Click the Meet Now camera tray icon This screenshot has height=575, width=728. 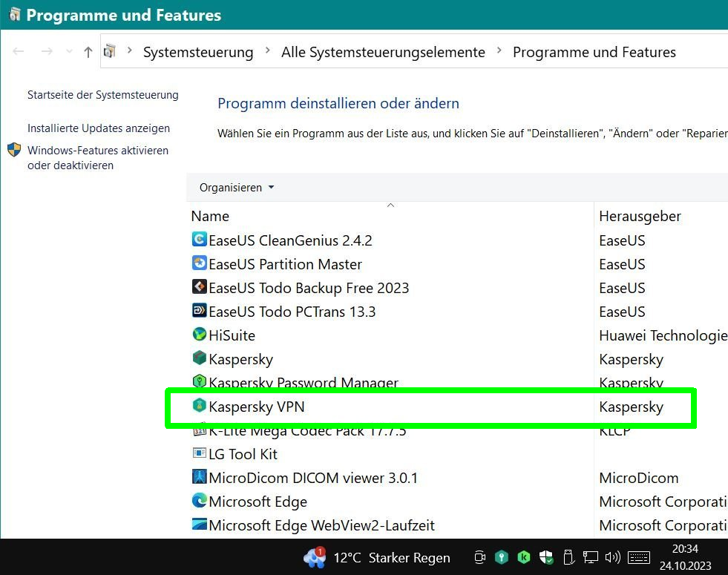tap(479, 557)
